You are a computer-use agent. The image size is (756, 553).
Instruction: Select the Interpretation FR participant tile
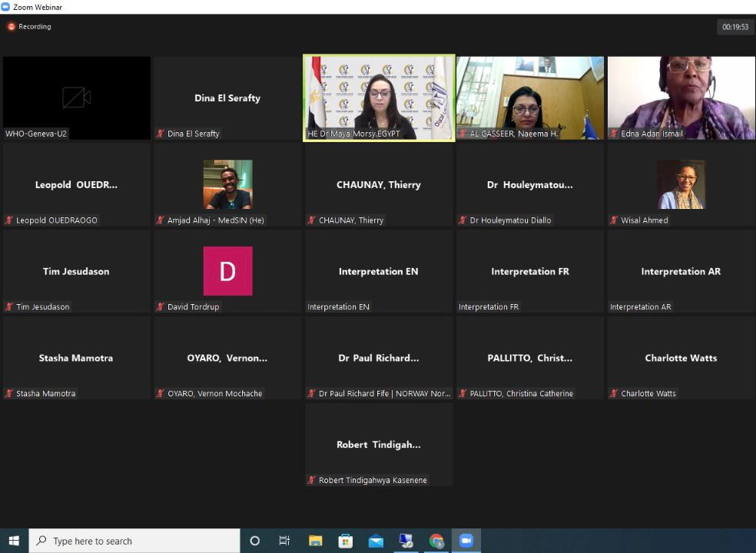[529, 271]
